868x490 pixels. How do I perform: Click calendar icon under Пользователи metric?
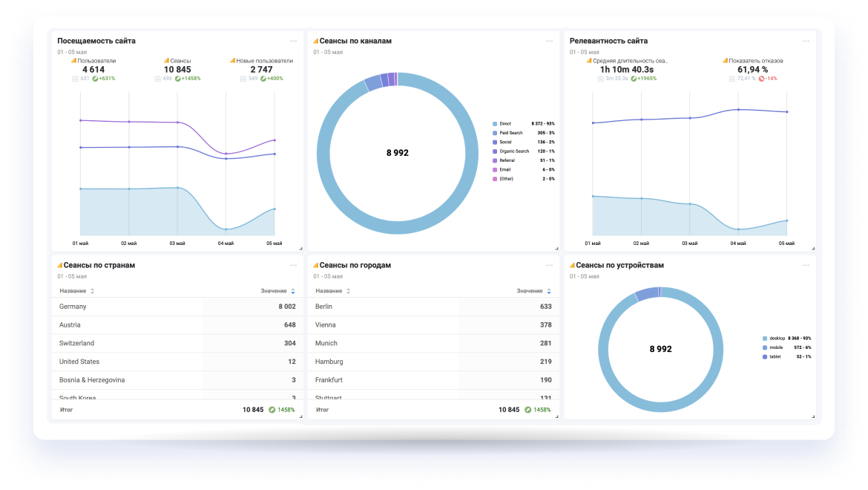click(75, 78)
